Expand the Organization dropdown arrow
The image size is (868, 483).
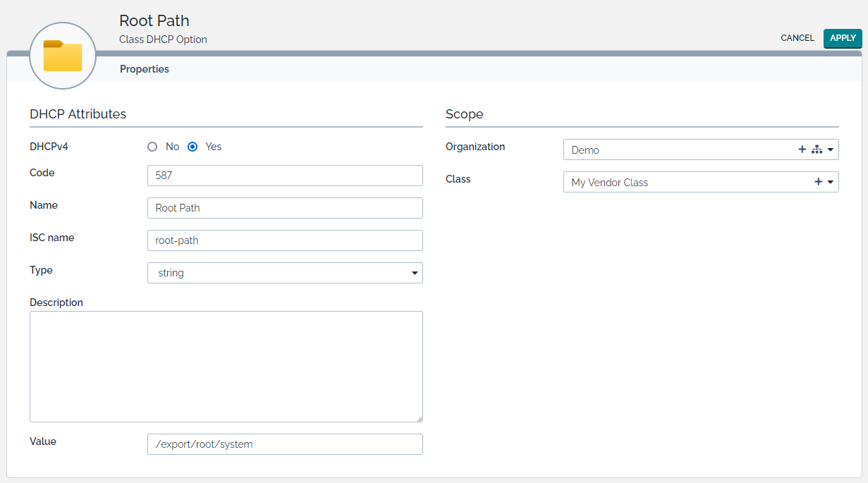pos(831,150)
